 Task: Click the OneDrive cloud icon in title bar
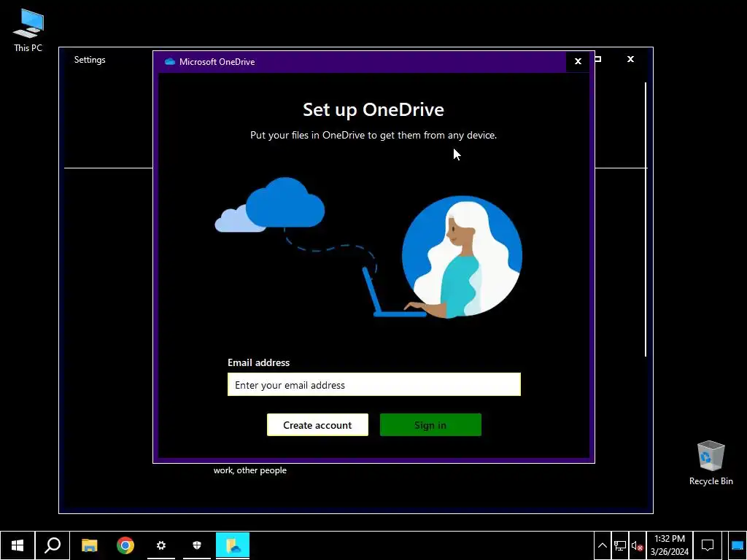[x=169, y=61]
